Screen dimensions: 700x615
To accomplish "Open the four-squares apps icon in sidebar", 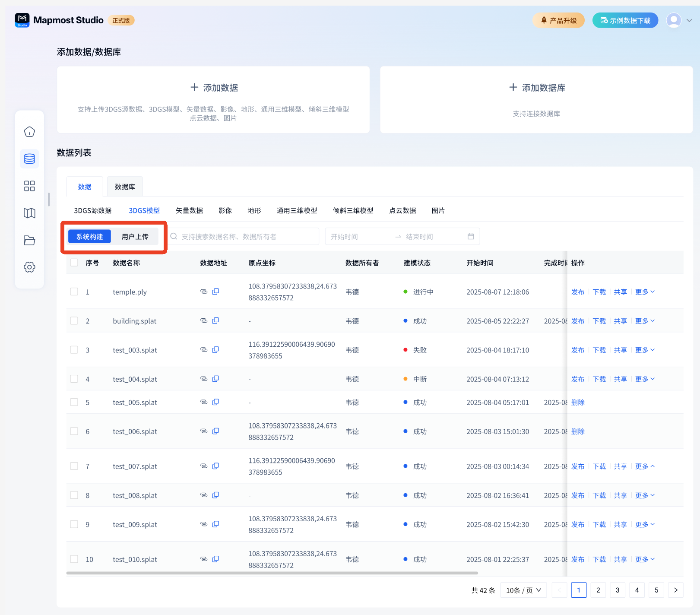I will click(x=29, y=186).
